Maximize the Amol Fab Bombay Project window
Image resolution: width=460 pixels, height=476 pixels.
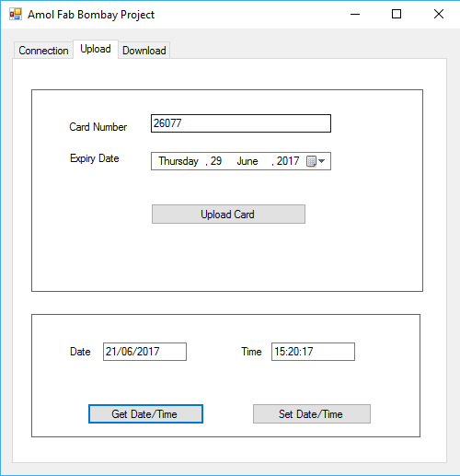tap(397, 14)
